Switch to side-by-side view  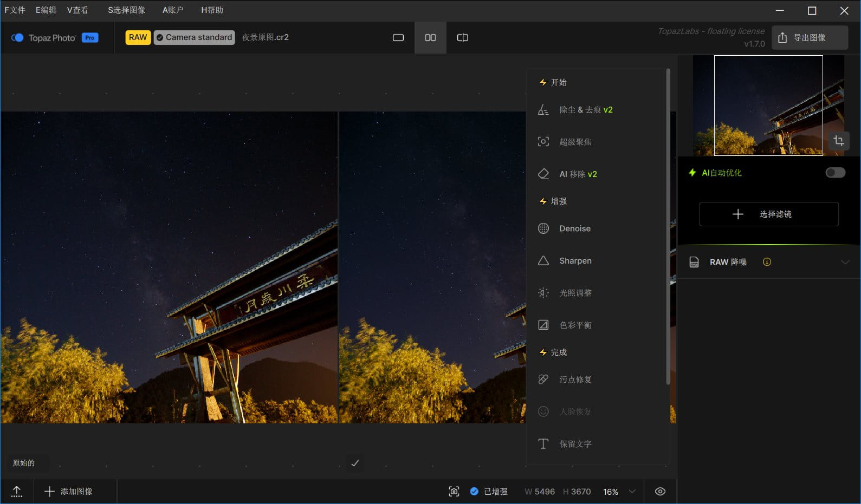click(x=430, y=37)
